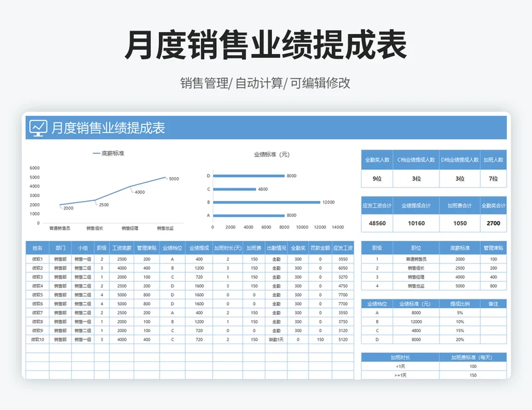Click the 5% commission rate cell
The image size is (532, 410).
(x=460, y=313)
